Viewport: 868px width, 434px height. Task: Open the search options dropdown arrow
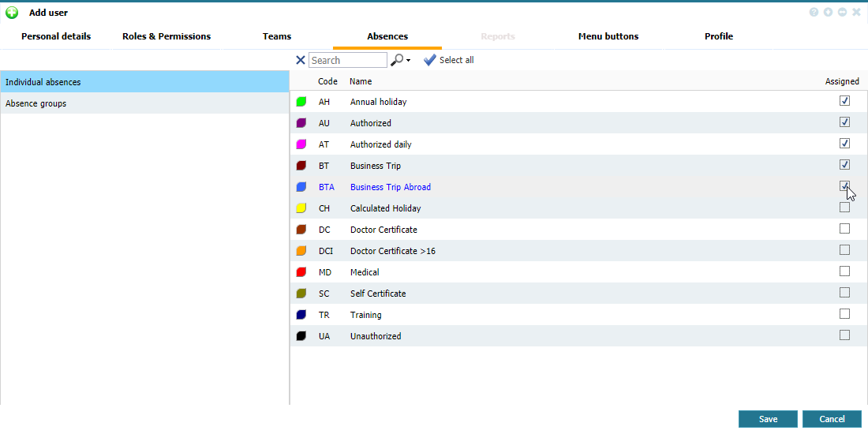coord(408,61)
